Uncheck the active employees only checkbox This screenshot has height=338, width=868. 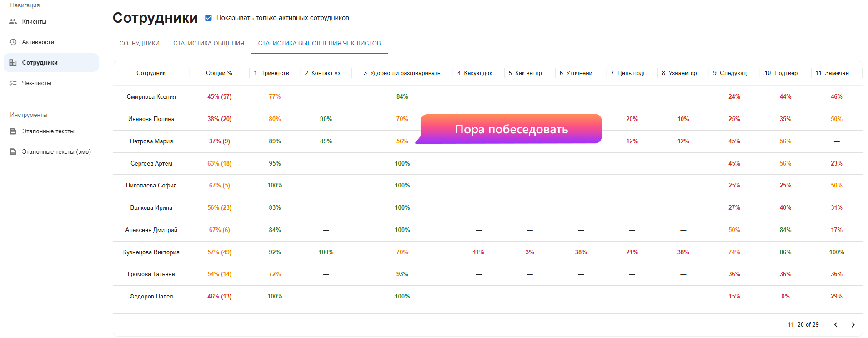(x=208, y=18)
